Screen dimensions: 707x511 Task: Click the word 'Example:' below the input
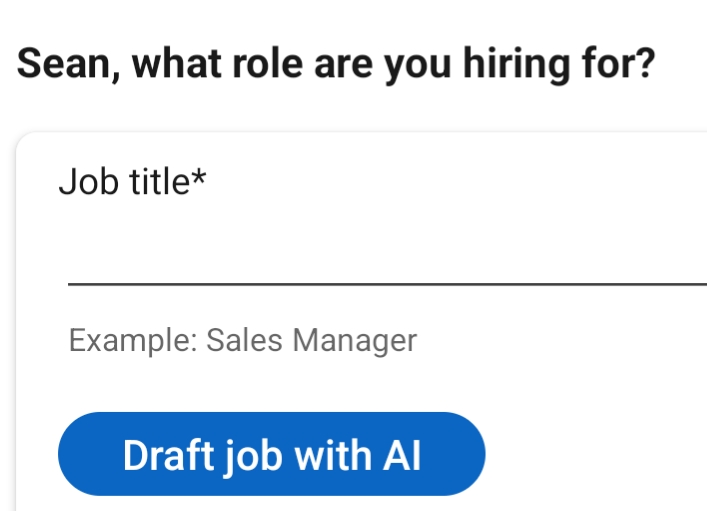132,341
